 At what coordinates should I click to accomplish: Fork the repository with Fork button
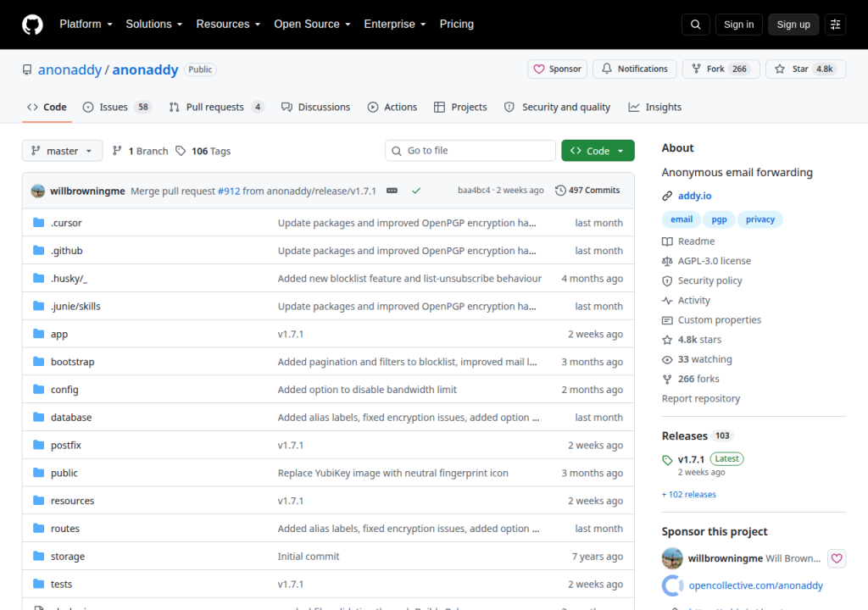[x=721, y=69]
